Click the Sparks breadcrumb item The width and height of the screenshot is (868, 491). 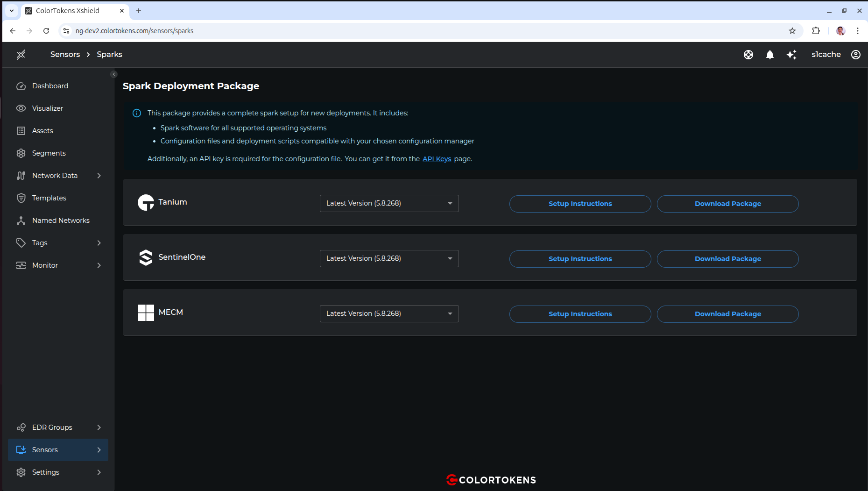point(109,54)
